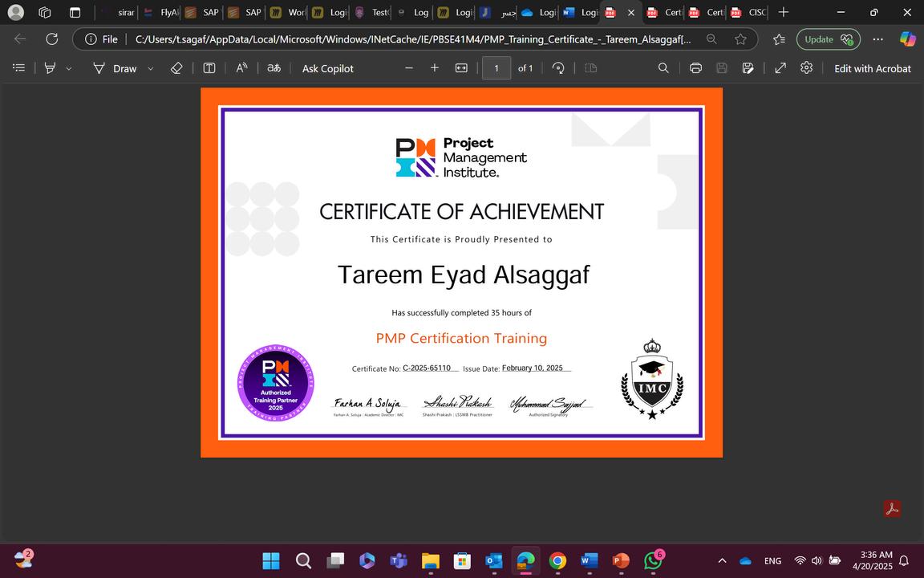Open Google Chrome from the taskbar

pyautogui.click(x=557, y=560)
